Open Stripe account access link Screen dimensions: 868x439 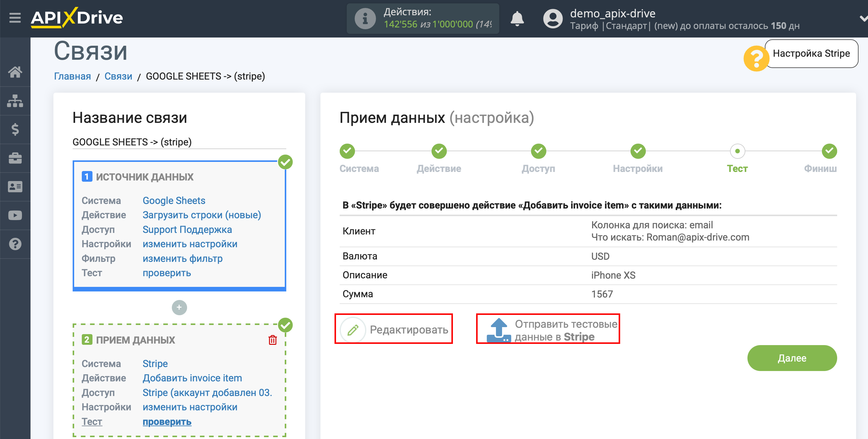[207, 393]
